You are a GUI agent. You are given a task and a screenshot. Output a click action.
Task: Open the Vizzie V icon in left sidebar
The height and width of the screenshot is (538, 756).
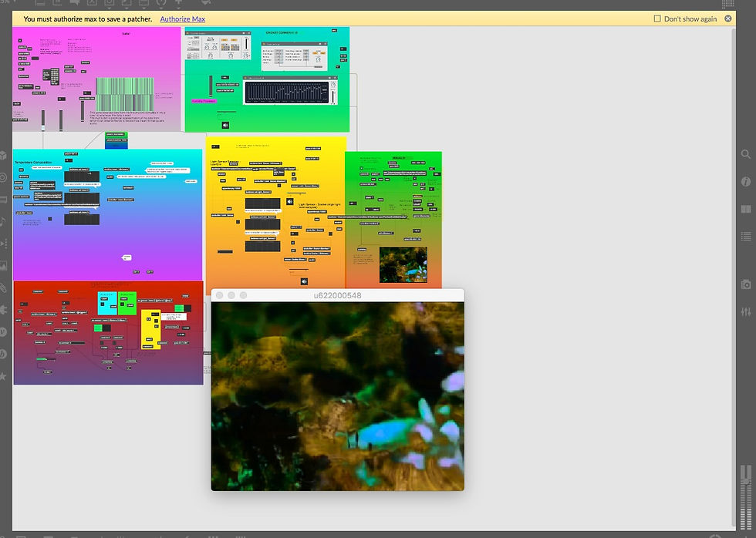tap(3, 332)
